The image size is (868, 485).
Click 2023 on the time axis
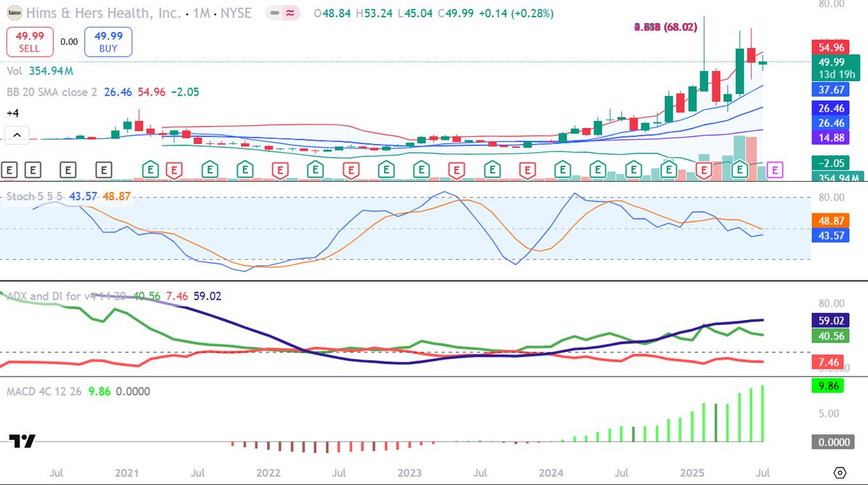(409, 472)
